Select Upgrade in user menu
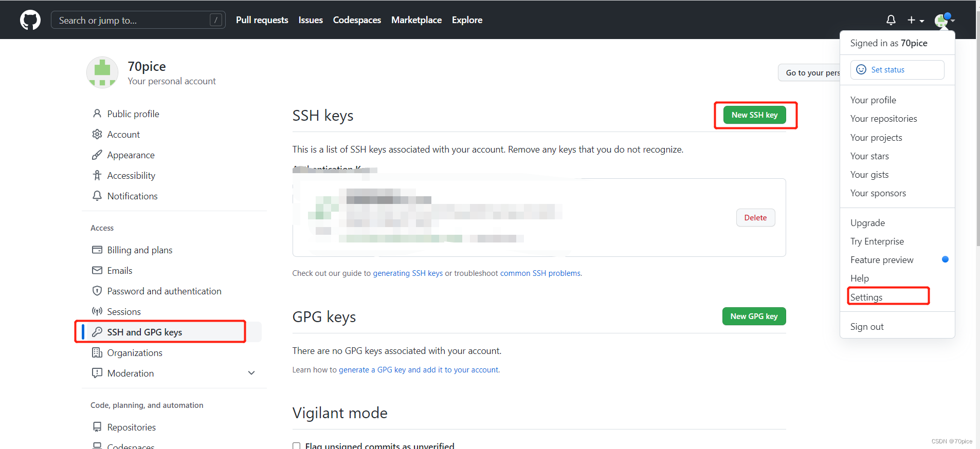The width and height of the screenshot is (980, 449). 867,223
